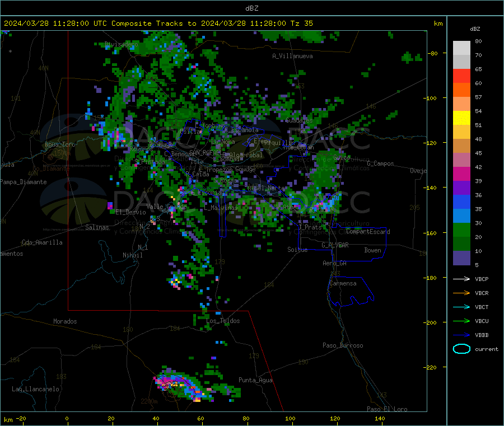504x426 pixels.
Task: Click the orange VBCR arrow legend icon
Action: click(461, 293)
